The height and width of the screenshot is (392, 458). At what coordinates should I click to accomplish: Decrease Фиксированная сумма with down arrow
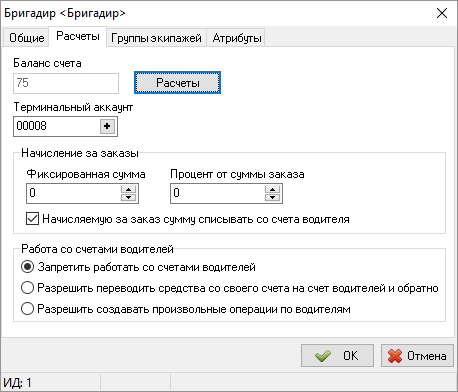coord(128,197)
